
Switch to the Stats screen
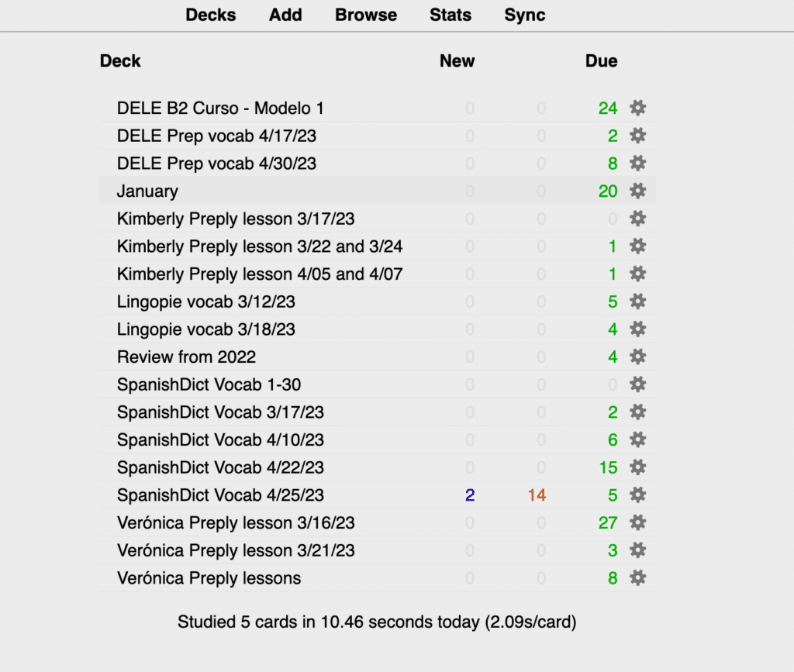click(x=451, y=15)
